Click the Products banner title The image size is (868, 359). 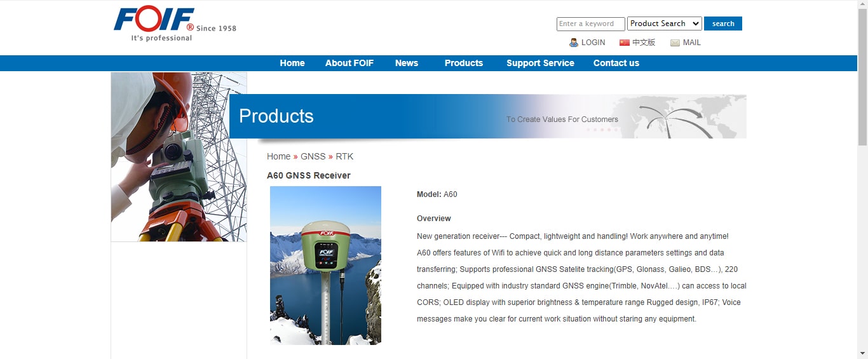click(x=276, y=116)
